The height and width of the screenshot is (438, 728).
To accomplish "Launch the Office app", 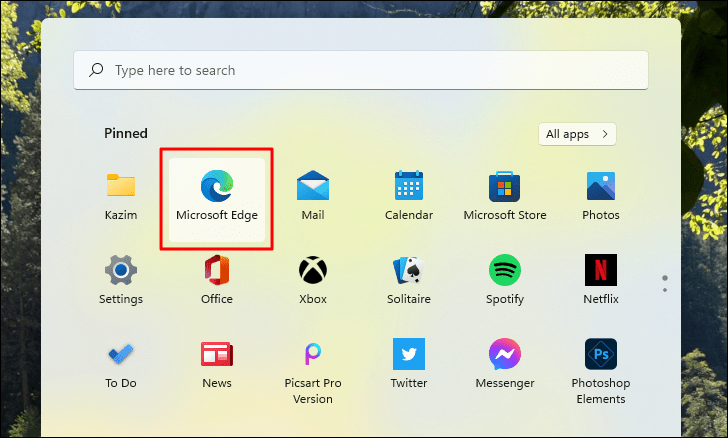I will coord(217,280).
